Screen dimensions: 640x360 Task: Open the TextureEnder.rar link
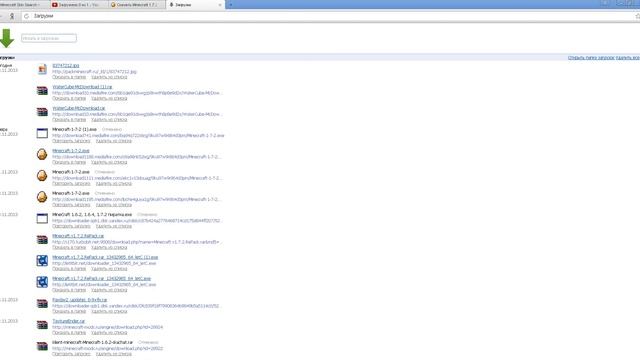point(69,321)
